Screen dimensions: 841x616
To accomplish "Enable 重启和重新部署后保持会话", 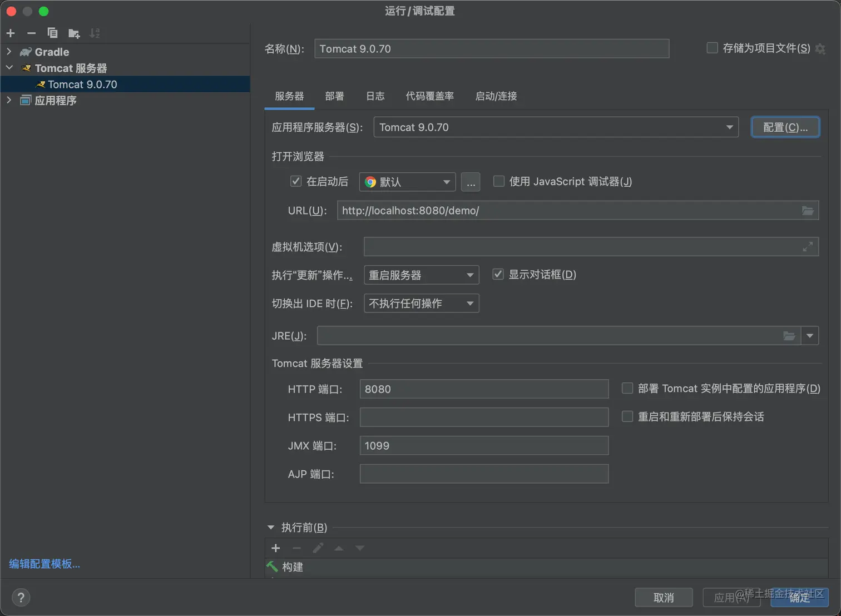I will click(x=627, y=416).
